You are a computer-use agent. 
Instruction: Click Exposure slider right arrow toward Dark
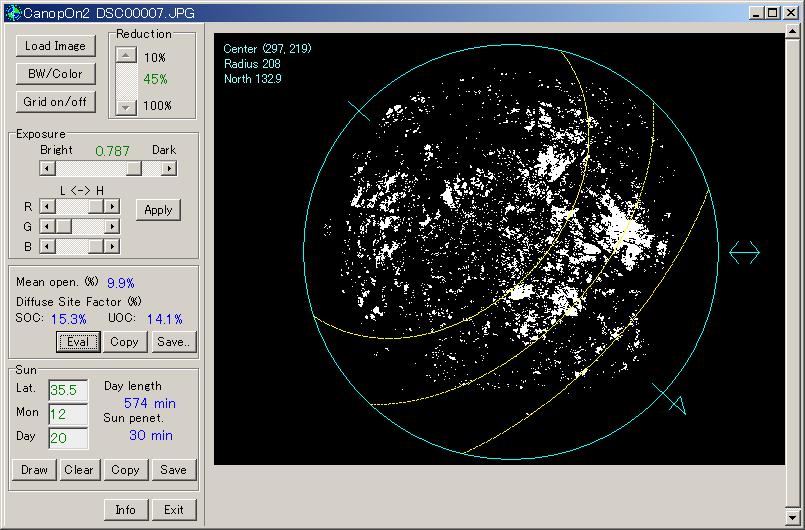[169, 168]
